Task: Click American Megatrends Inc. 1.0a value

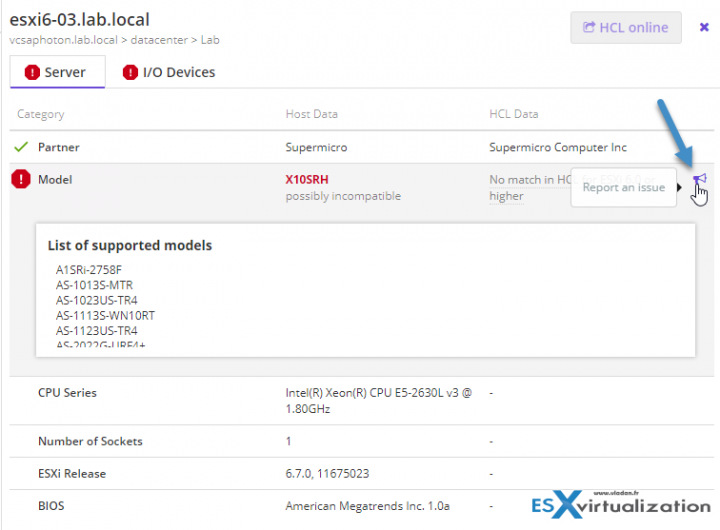Action: point(367,506)
